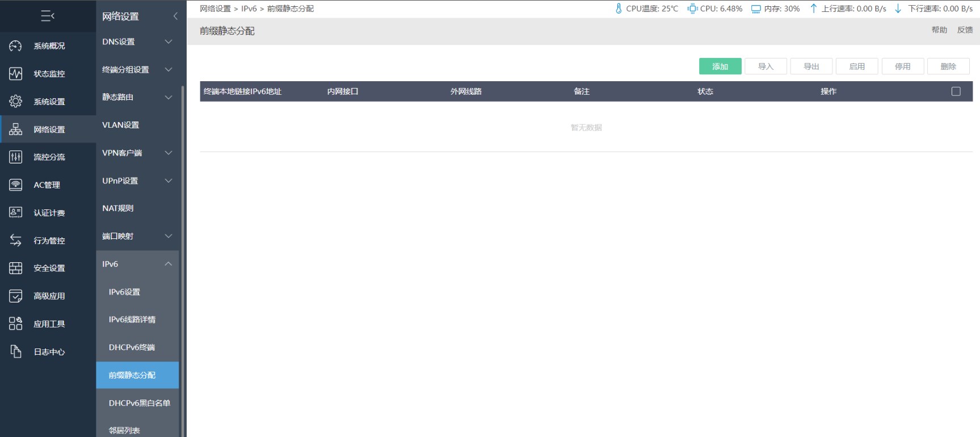Click the 操作 column header

point(828,91)
